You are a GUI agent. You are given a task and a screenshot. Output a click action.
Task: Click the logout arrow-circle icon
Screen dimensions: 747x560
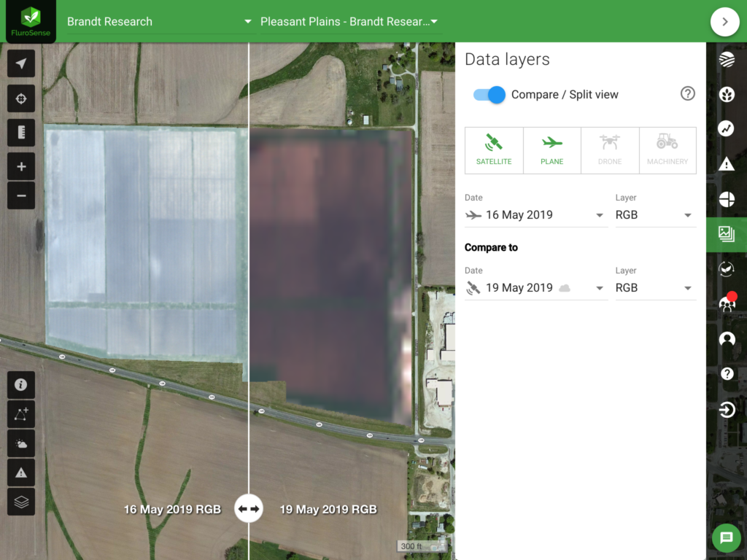click(727, 410)
